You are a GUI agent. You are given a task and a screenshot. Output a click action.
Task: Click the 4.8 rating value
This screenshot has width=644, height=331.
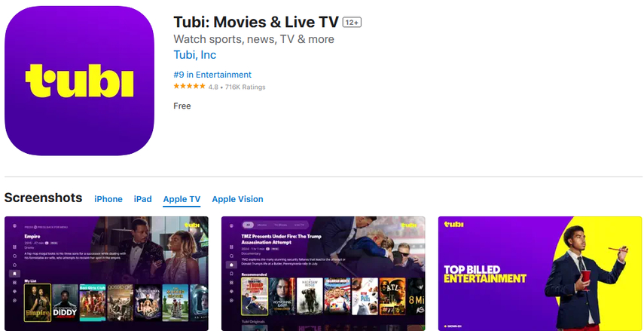[213, 87]
